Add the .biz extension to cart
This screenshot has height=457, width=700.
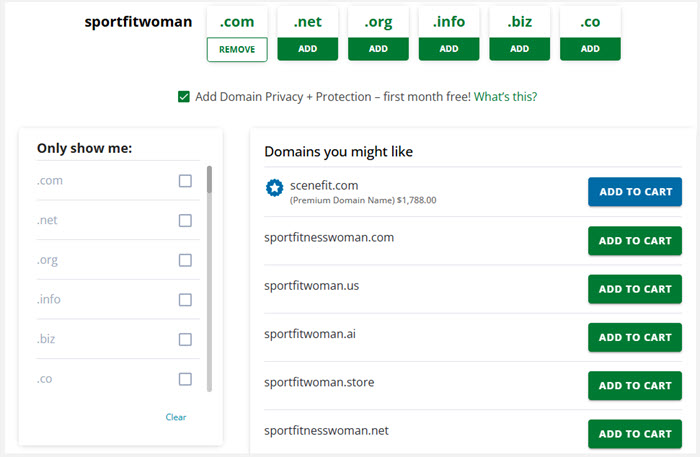(519, 48)
